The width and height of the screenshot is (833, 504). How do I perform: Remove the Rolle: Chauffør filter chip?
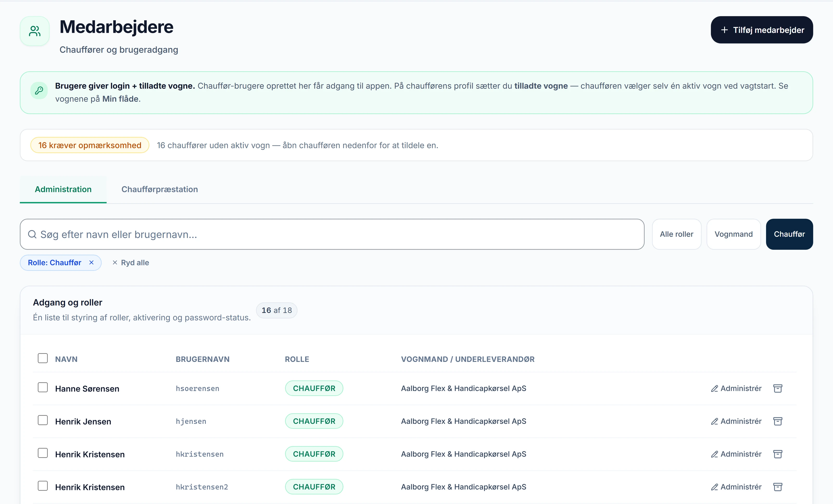(x=91, y=263)
